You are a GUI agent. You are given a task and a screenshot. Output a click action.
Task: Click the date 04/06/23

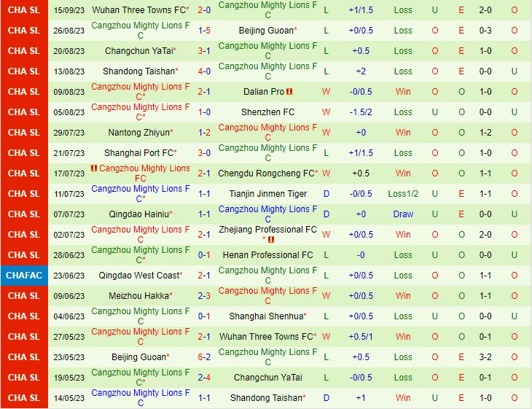pyautogui.click(x=69, y=316)
